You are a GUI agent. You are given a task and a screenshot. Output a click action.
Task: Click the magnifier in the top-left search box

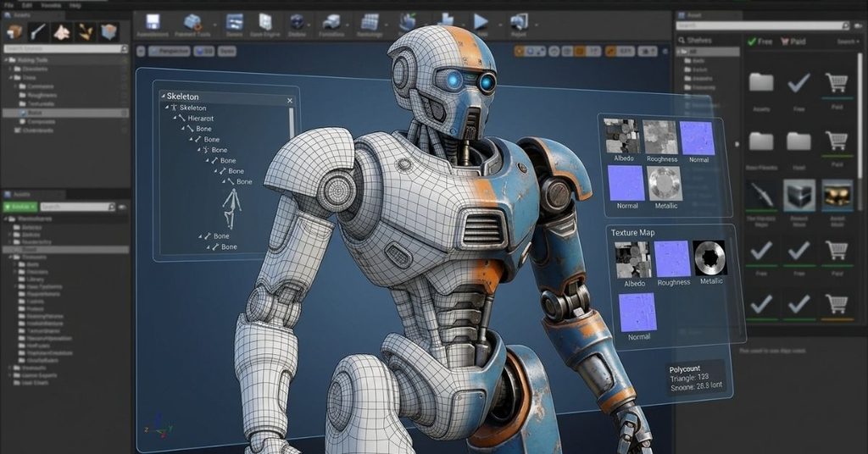point(124,48)
